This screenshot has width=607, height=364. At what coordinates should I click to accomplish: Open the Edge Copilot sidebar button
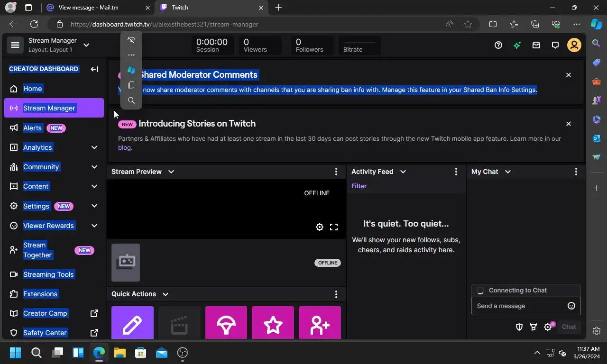(x=597, y=24)
